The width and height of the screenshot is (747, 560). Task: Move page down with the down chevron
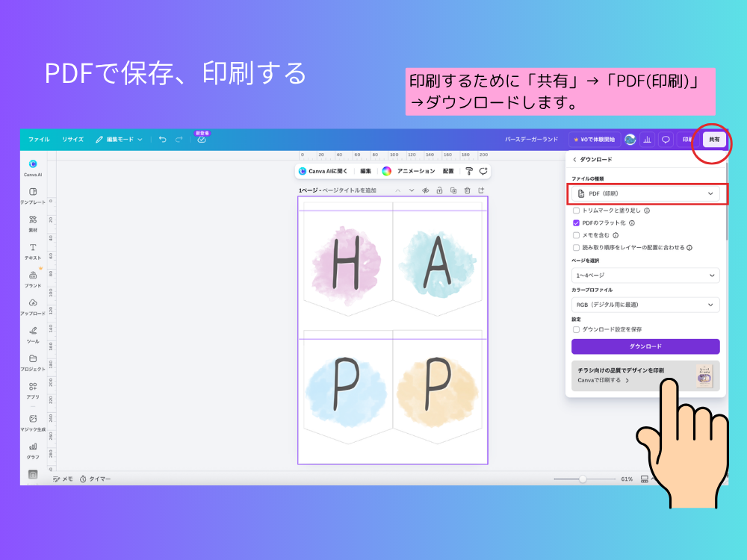pos(412,190)
